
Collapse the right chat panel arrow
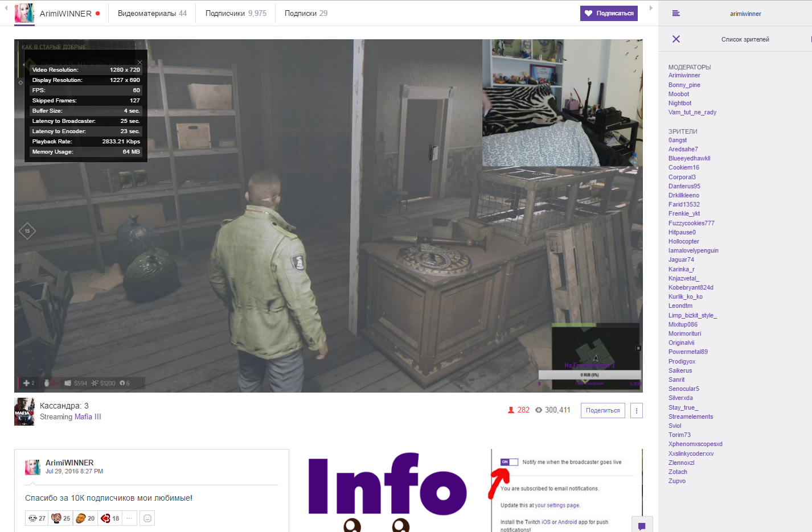651,8
